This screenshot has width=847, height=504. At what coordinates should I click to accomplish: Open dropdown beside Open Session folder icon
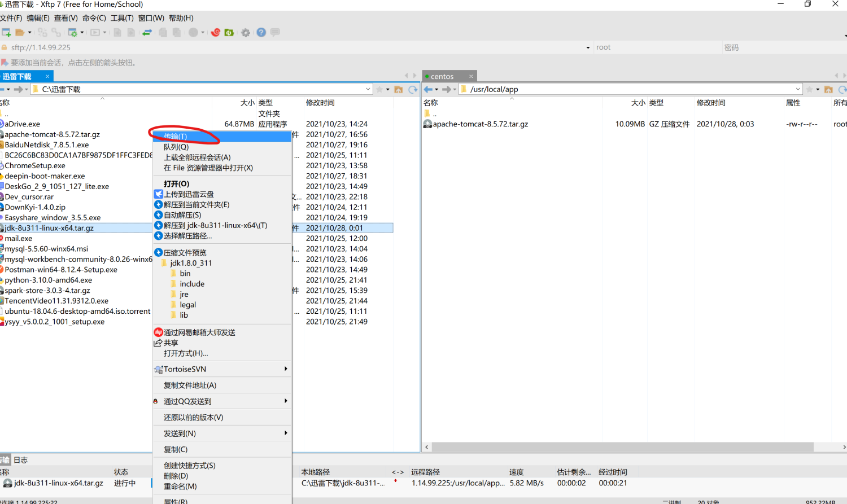point(29,33)
